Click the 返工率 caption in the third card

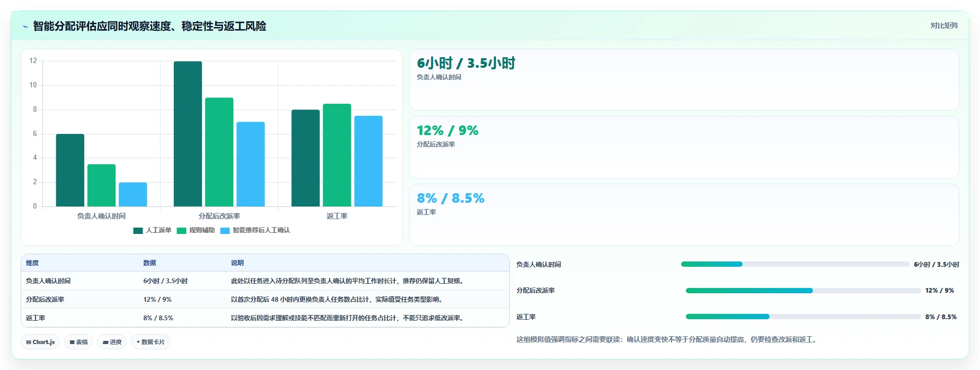[x=426, y=212]
